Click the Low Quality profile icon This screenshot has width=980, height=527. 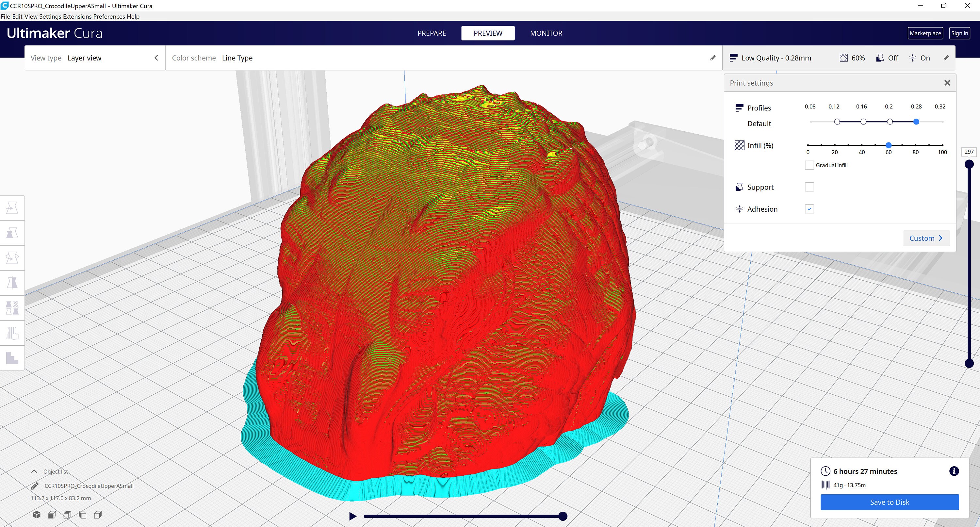tap(733, 58)
